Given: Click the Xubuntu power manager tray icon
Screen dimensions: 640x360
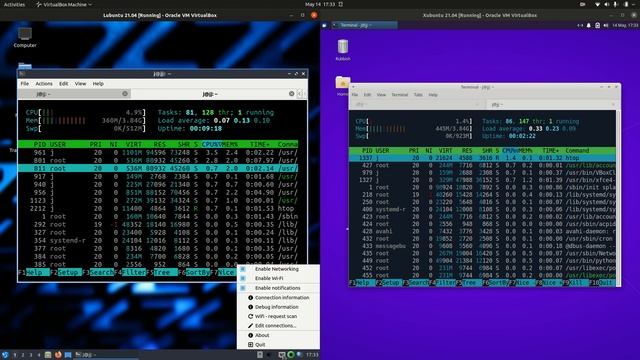Looking at the screenshot, I should click(x=597, y=25).
